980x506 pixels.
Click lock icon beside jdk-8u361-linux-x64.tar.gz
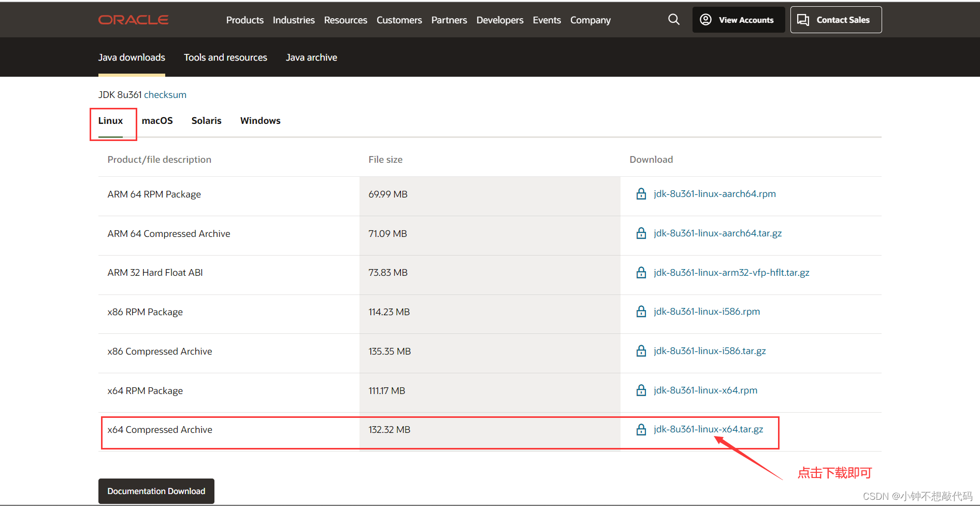point(641,430)
